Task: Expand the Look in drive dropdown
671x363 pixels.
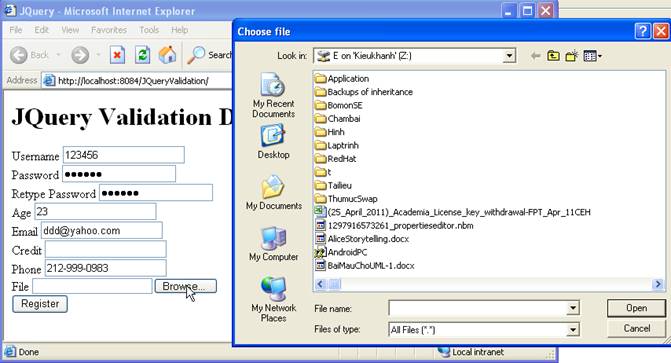Action: click(509, 56)
